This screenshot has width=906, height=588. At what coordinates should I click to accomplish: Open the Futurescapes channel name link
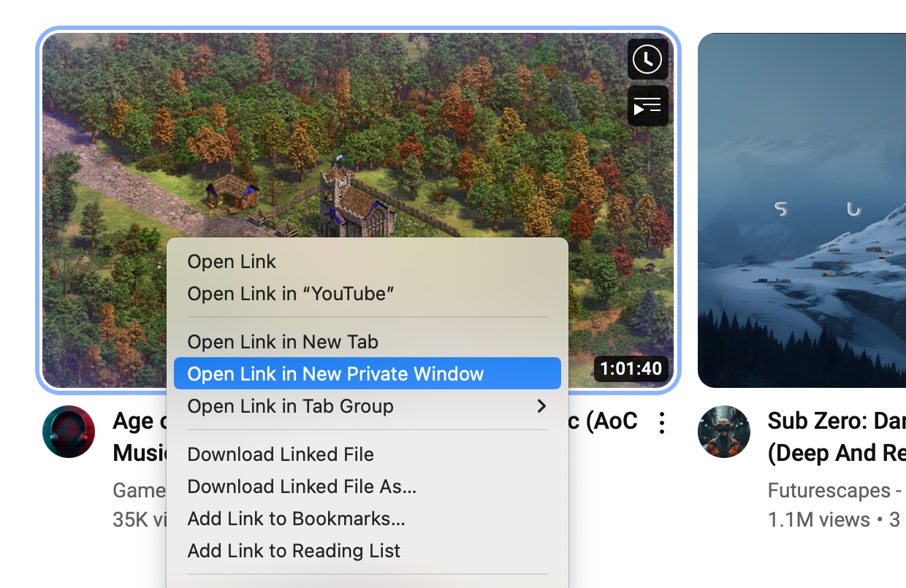click(820, 490)
